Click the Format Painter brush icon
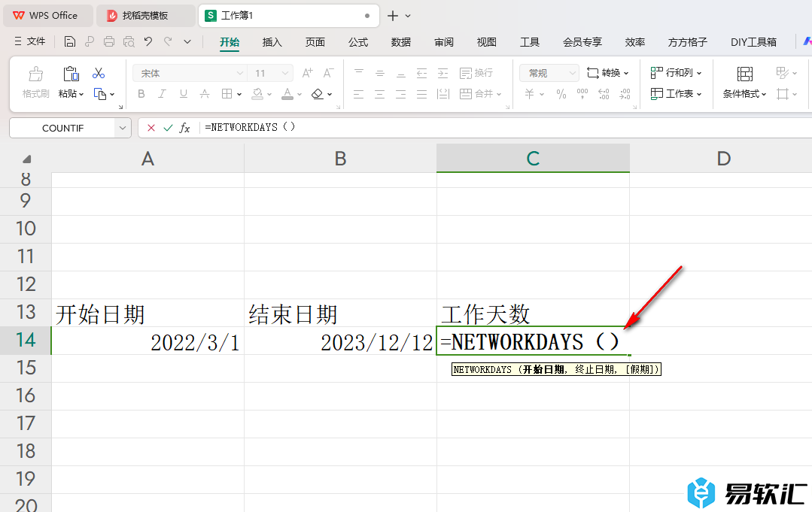Screen dimensions: 812x512 click(35, 74)
